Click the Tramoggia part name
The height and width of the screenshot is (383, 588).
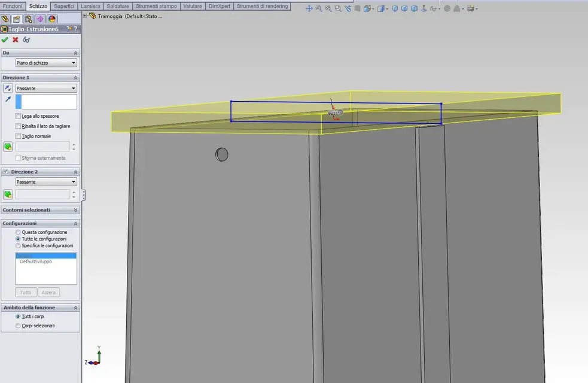coord(110,16)
